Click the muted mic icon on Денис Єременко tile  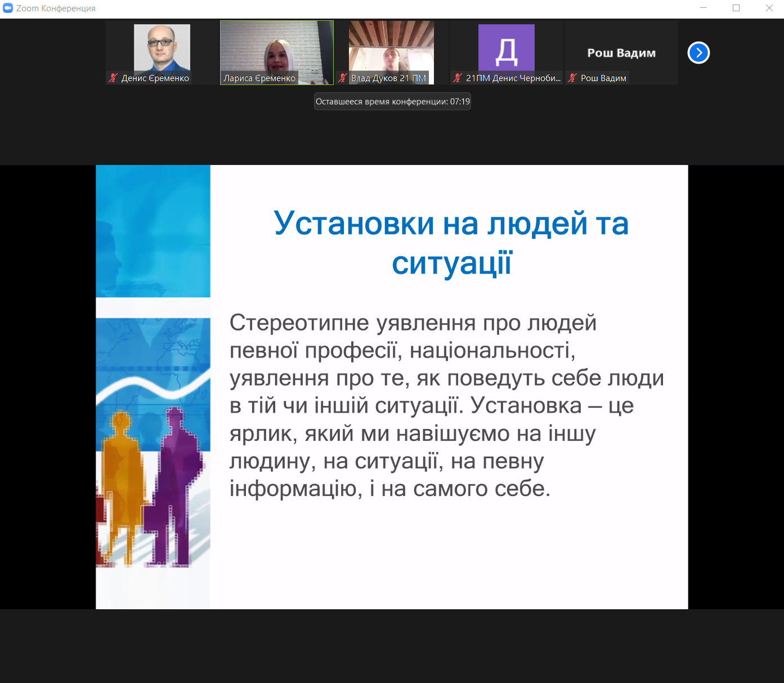112,78
